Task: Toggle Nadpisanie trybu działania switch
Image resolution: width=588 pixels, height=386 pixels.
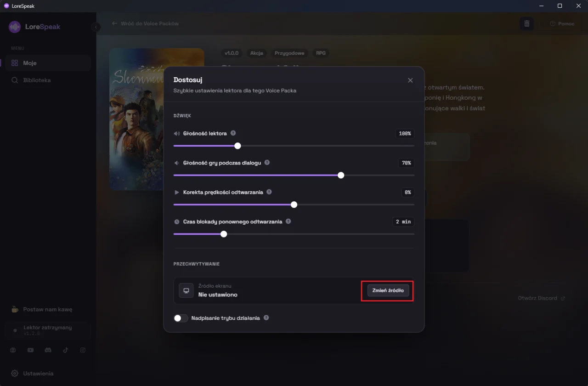Action: point(181,318)
